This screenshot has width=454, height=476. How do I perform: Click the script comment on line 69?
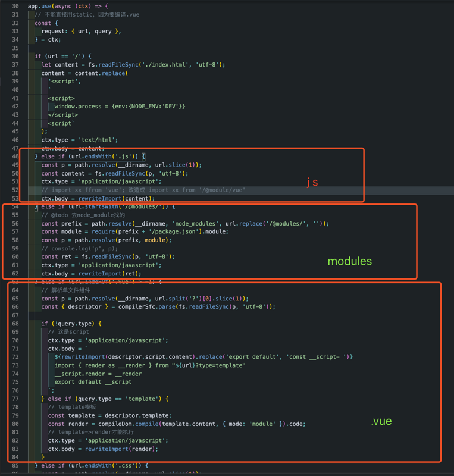(68, 332)
